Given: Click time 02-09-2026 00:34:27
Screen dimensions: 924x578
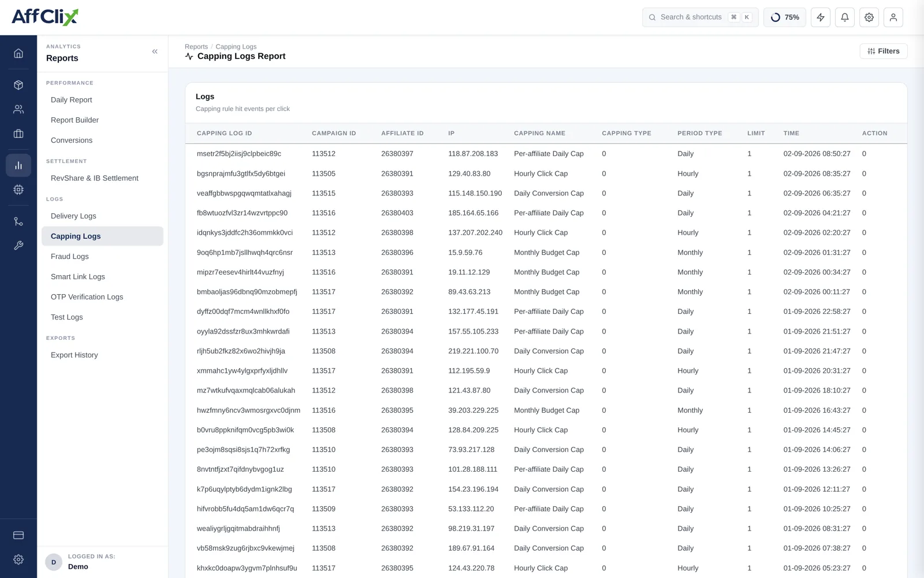Looking at the screenshot, I should [817, 272].
